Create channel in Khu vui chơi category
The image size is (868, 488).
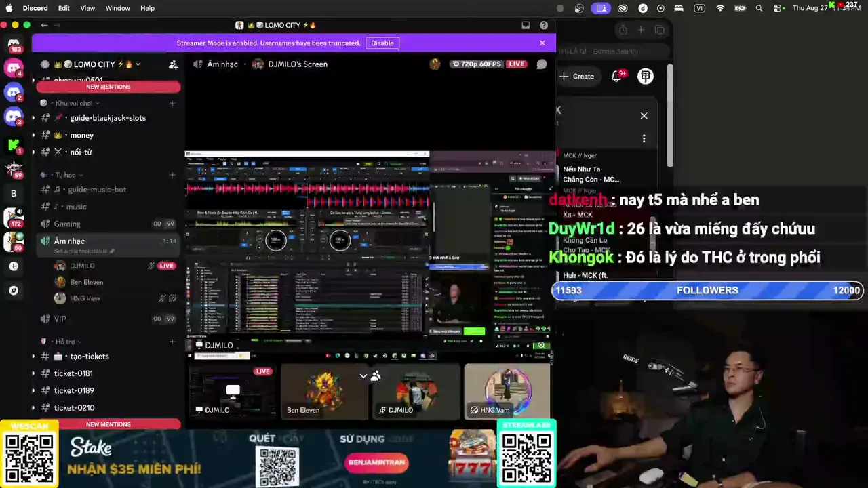(x=172, y=104)
